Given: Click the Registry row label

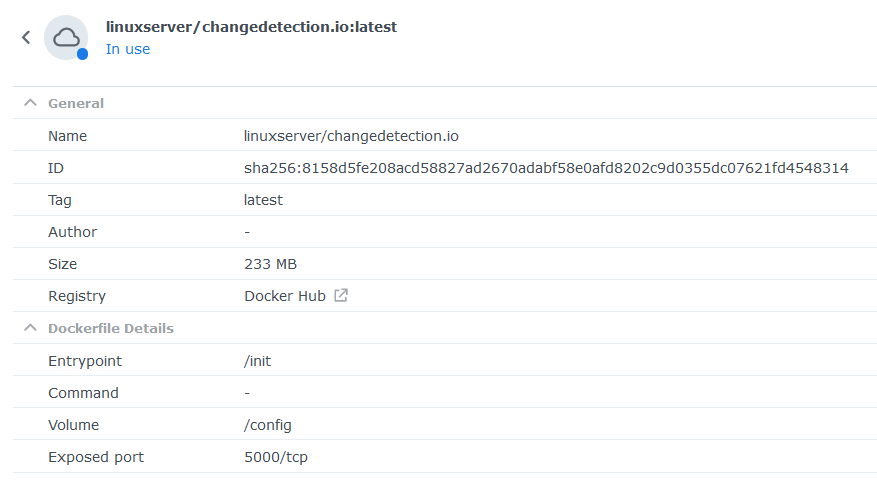Looking at the screenshot, I should [77, 296].
